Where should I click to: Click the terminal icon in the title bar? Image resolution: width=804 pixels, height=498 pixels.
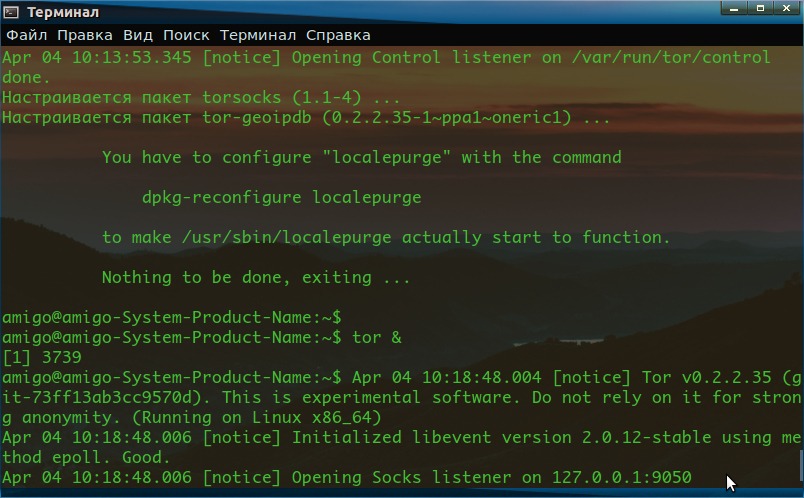tap(11, 11)
